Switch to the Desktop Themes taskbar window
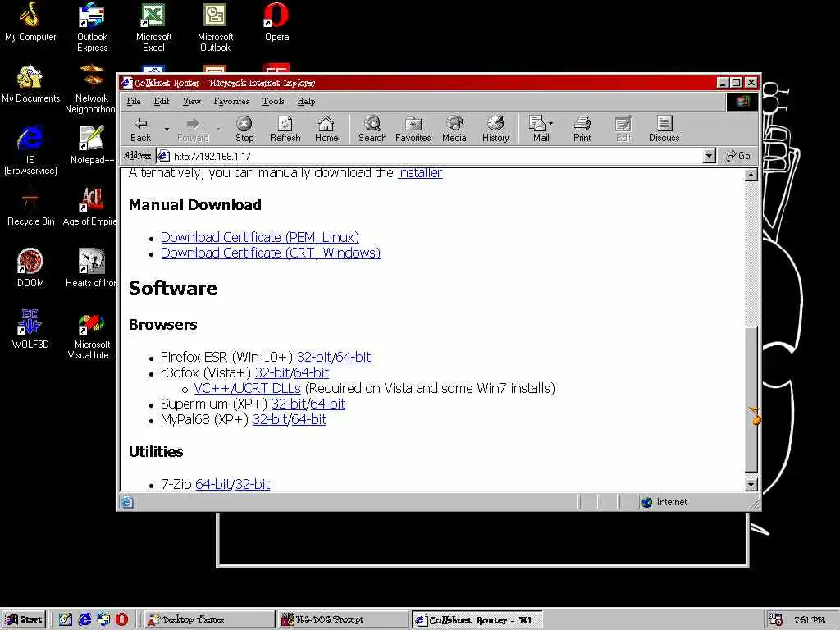Image resolution: width=840 pixels, height=630 pixels. pyautogui.click(x=209, y=619)
